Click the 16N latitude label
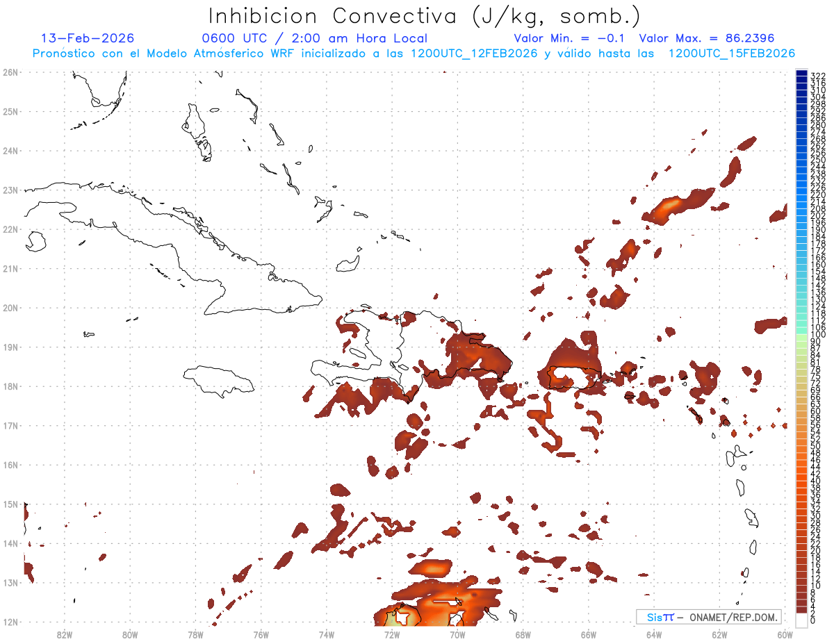 10,465
